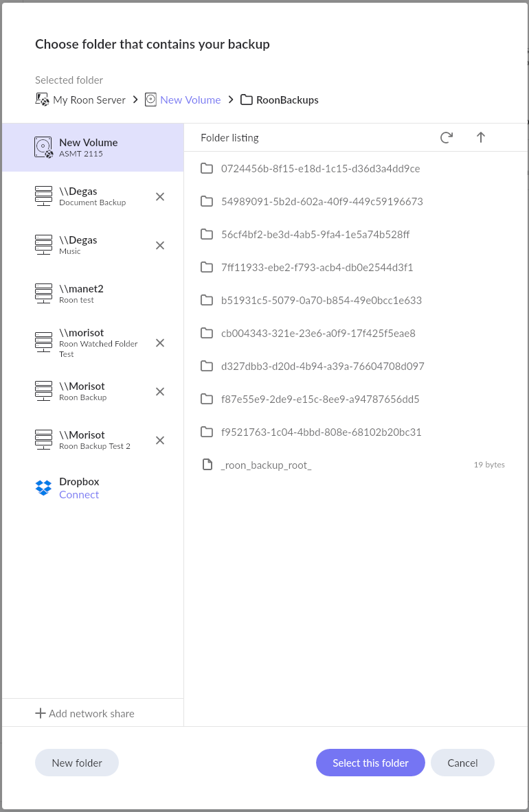The height and width of the screenshot is (812, 529).
Task: Add network share
Action: click(85, 714)
